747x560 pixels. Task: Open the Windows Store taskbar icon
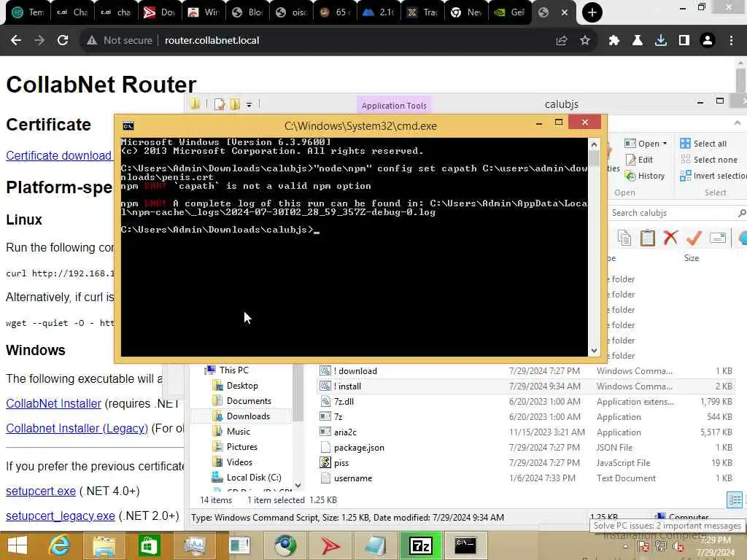pyautogui.click(x=149, y=545)
